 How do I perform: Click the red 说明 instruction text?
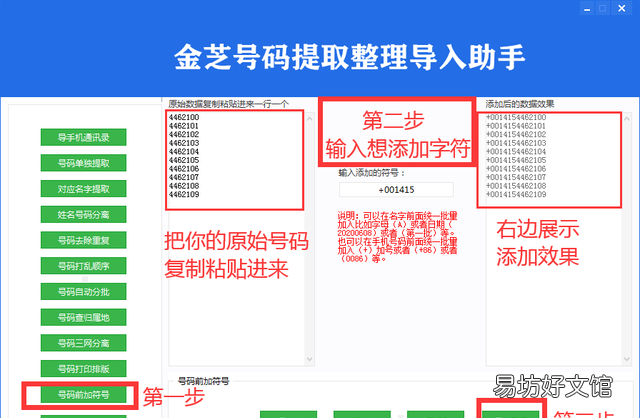(398, 237)
